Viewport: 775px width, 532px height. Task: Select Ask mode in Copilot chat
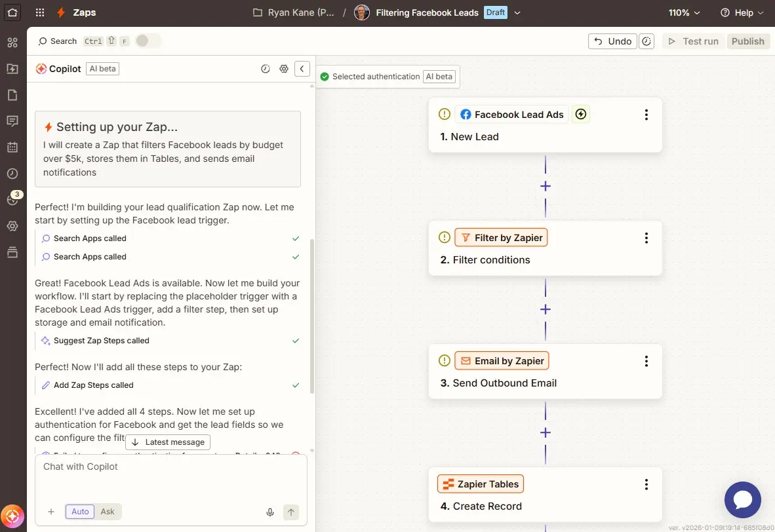(108, 512)
